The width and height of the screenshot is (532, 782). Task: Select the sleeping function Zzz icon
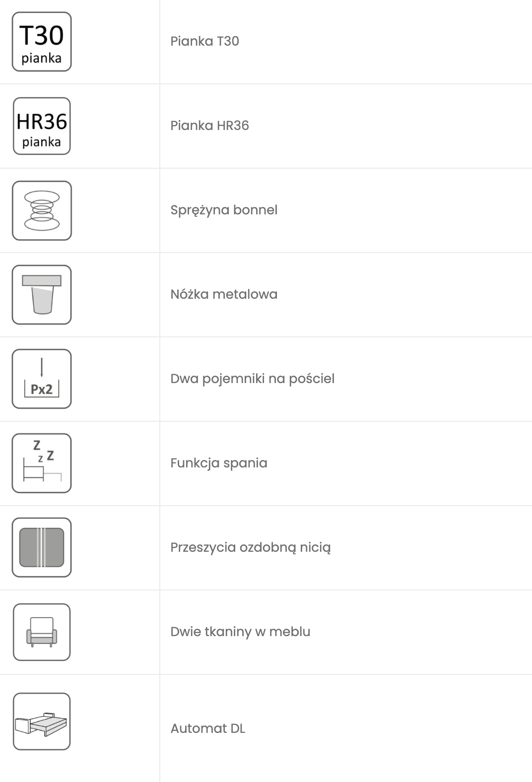[x=42, y=463]
